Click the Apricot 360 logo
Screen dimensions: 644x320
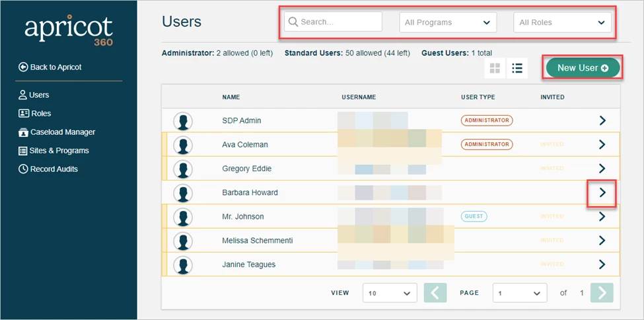(x=69, y=30)
